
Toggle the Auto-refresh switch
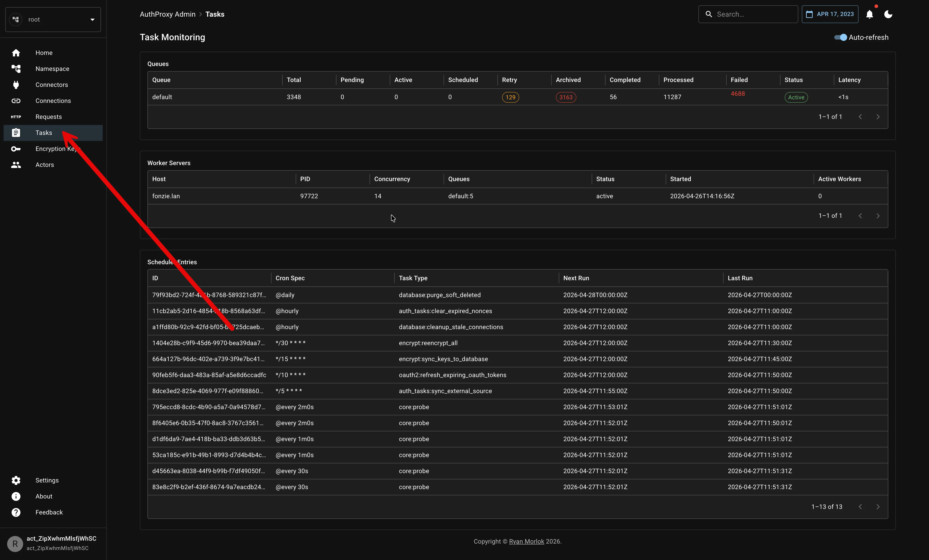click(x=841, y=37)
